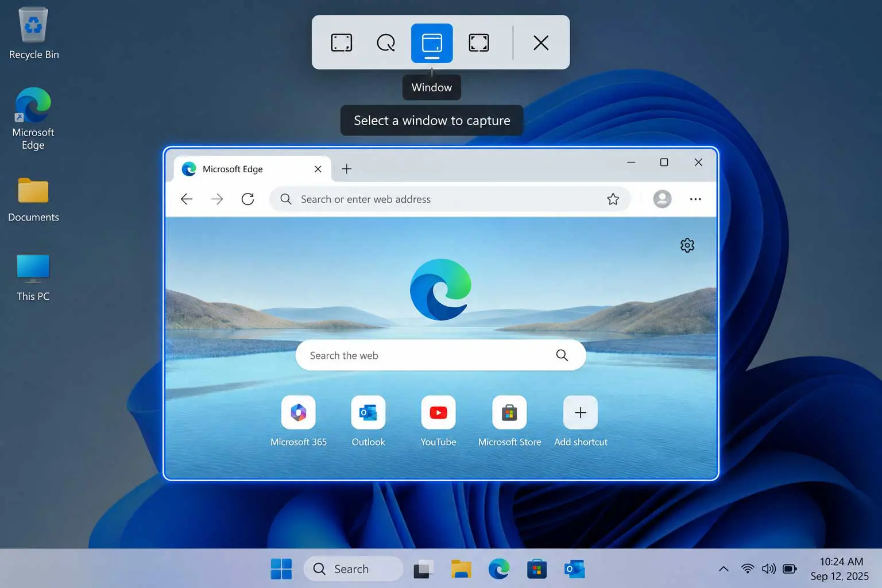
Task: Select This PC desktop icon
Action: 33,277
